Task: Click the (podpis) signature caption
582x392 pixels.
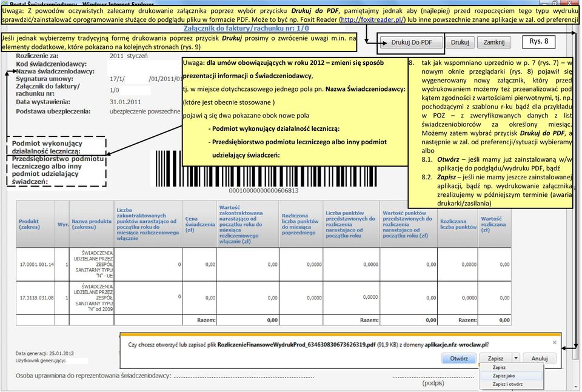Action: pos(433,383)
